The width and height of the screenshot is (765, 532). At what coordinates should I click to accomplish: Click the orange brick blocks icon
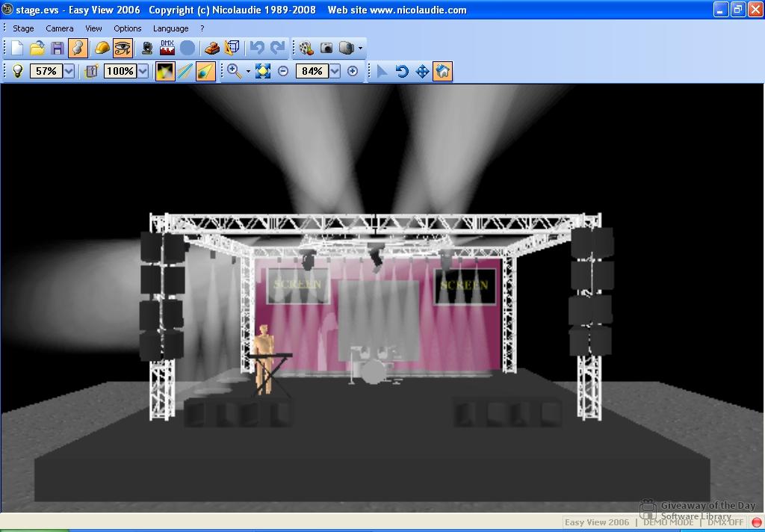211,48
